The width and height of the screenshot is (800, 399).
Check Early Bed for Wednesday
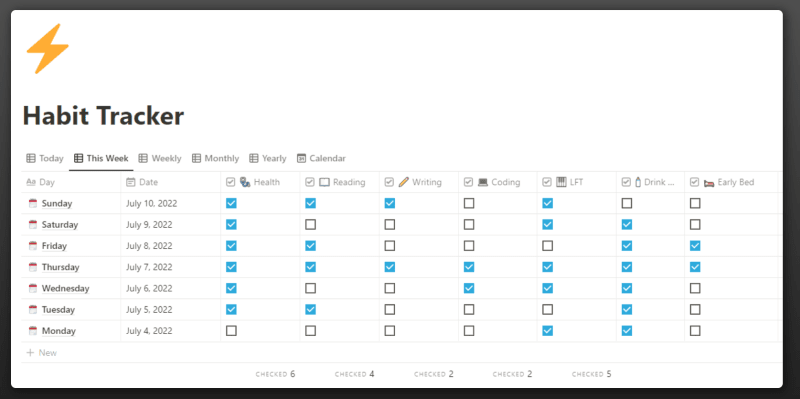pyautogui.click(x=695, y=288)
